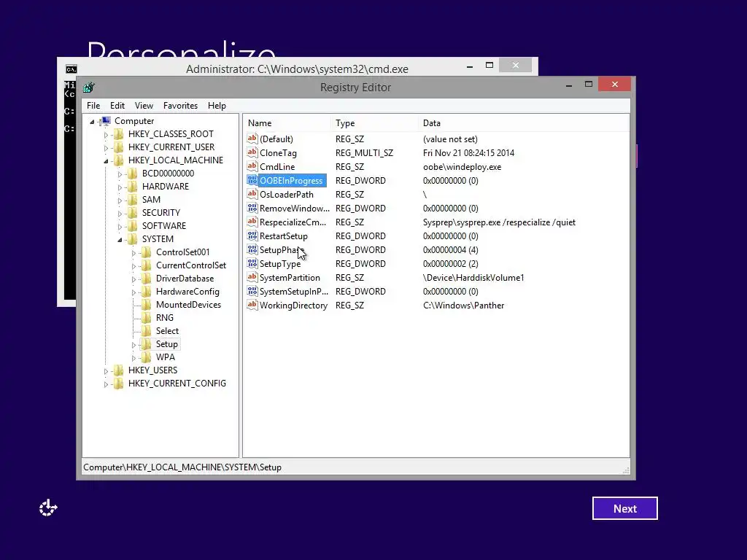Click the DWORD icon beside RestartSetup
This screenshot has width=747, height=560.
[x=252, y=236]
